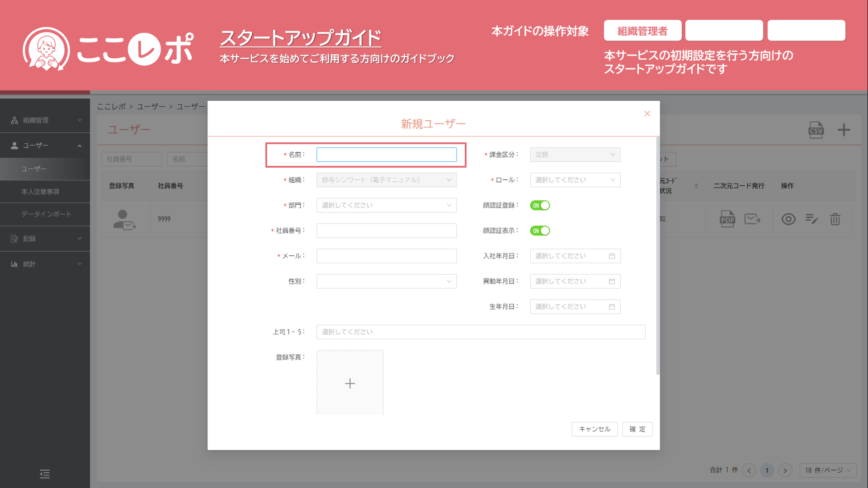
Task: Open the ロール dropdown
Action: tap(575, 180)
